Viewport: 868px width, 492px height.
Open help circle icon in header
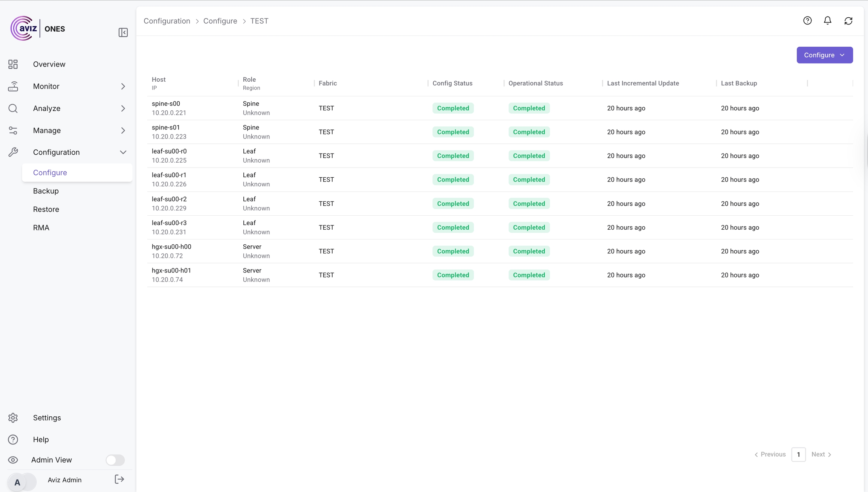807,21
